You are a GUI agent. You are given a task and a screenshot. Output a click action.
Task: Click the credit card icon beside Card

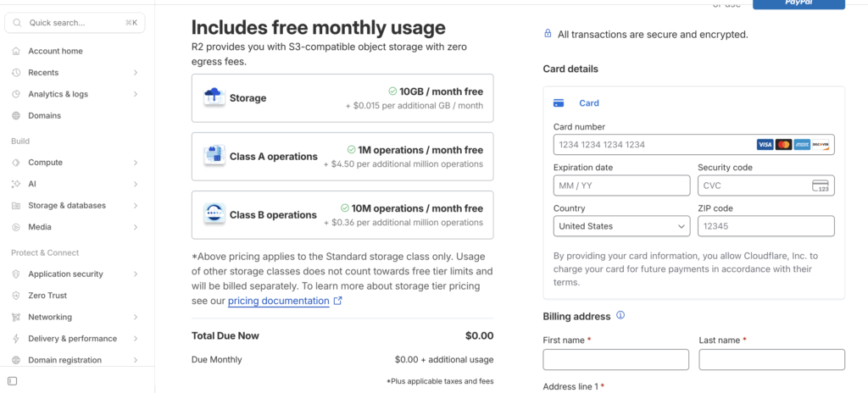(x=559, y=103)
